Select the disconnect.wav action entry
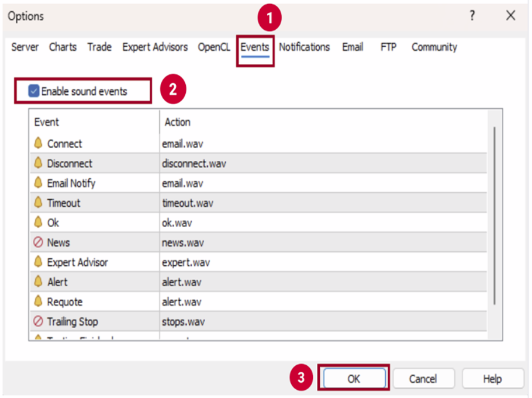The height and width of the screenshot is (398, 532). (x=194, y=164)
